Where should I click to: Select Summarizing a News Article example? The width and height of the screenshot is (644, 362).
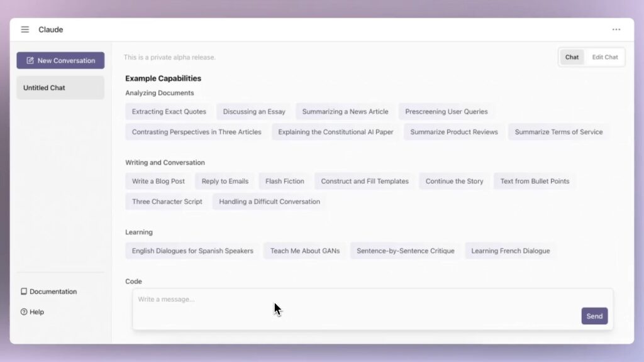[x=345, y=112]
